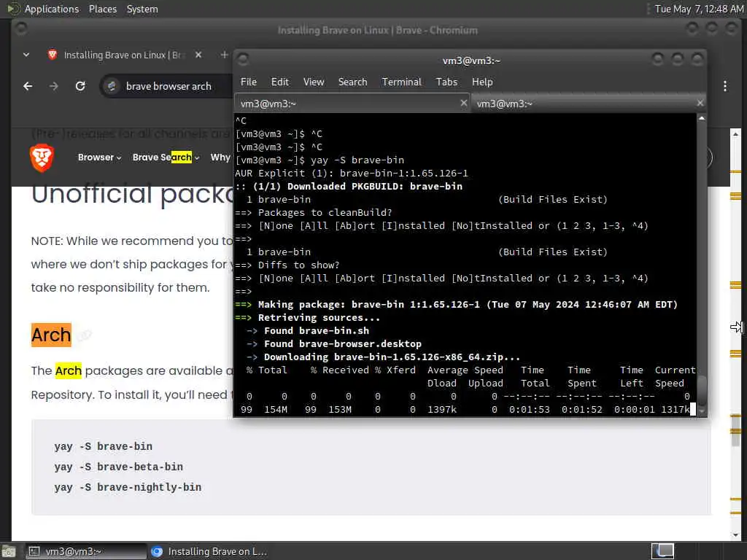This screenshot has width=747, height=560.
Task: Click the Chromium icon in taskbar button
Action: (157, 551)
